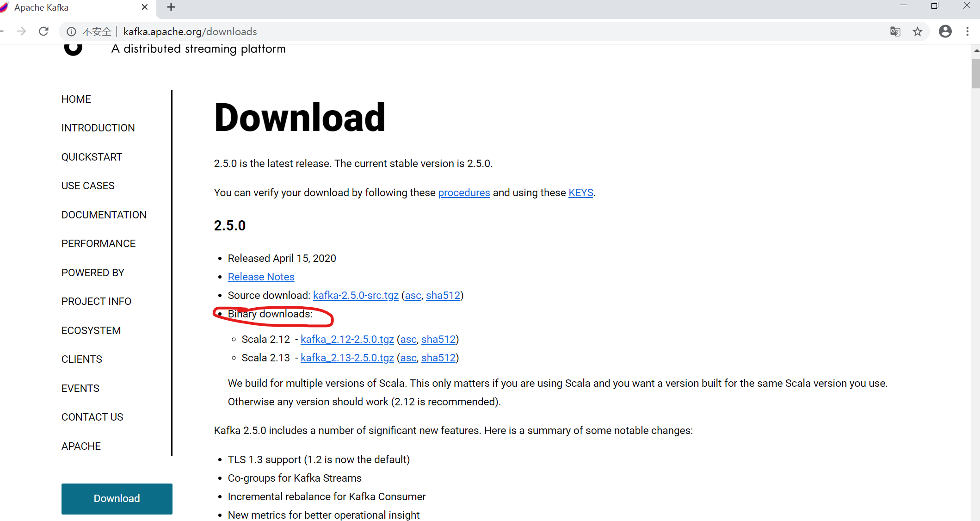This screenshot has height=521, width=980.
Task: Click the forward navigation arrow
Action: click(21, 31)
